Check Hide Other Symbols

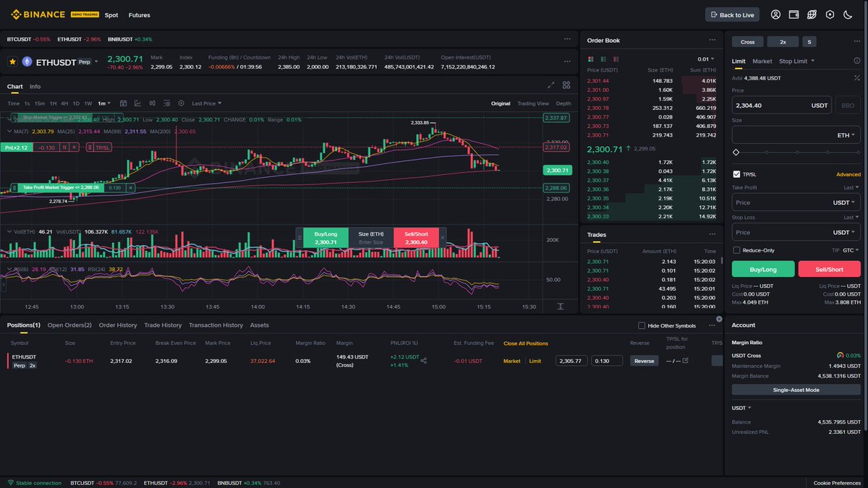[x=642, y=325]
